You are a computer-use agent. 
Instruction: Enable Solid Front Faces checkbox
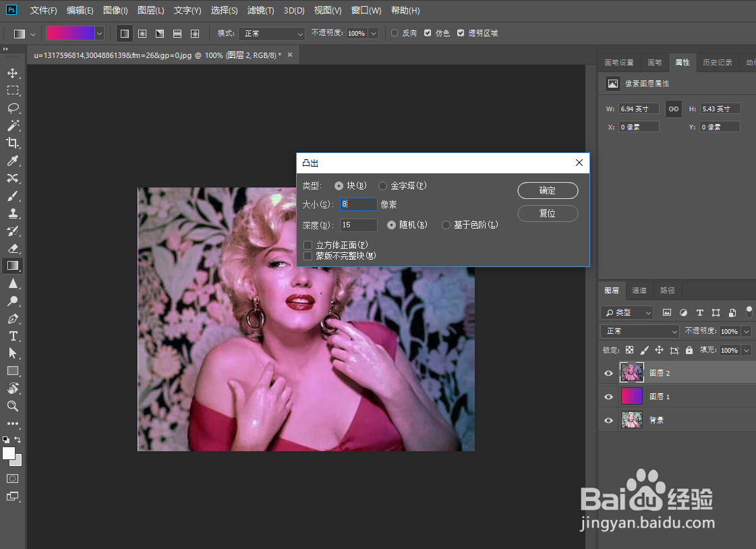[308, 245]
